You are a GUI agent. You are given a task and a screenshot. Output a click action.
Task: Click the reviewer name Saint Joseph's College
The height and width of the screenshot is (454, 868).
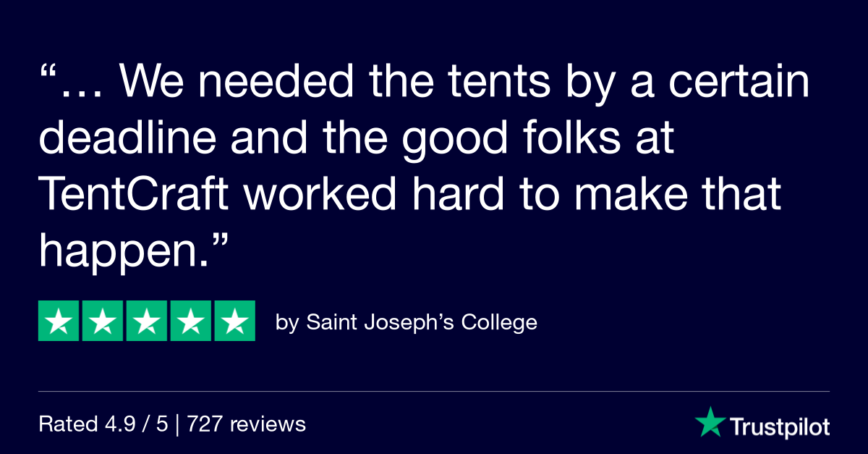tap(422, 322)
